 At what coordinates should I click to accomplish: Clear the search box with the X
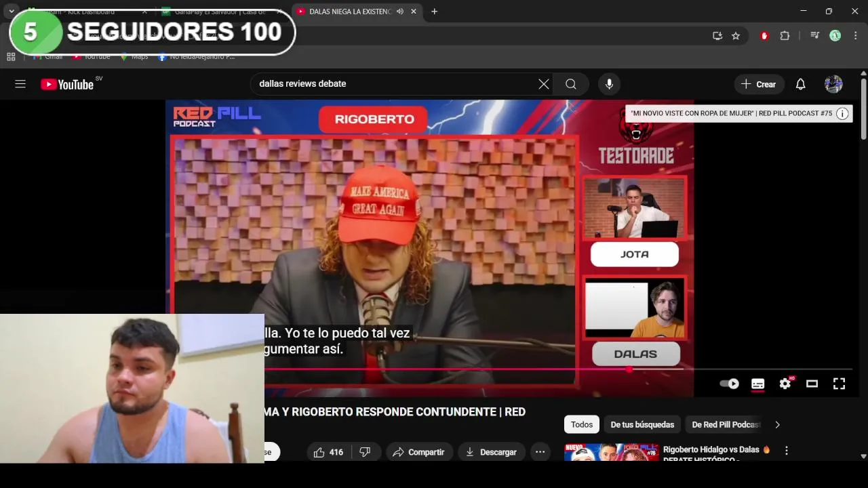[x=544, y=84]
